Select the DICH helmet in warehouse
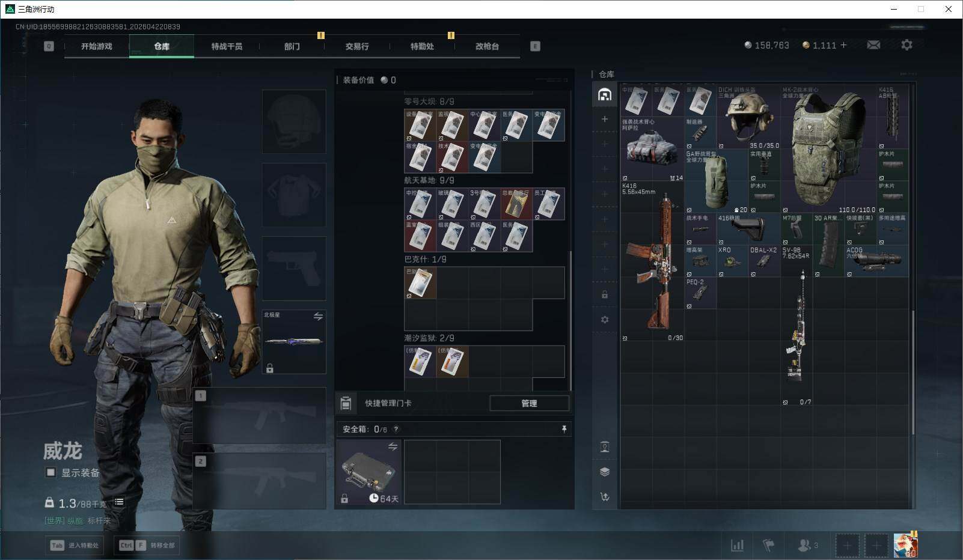This screenshot has width=963, height=560. (x=748, y=117)
